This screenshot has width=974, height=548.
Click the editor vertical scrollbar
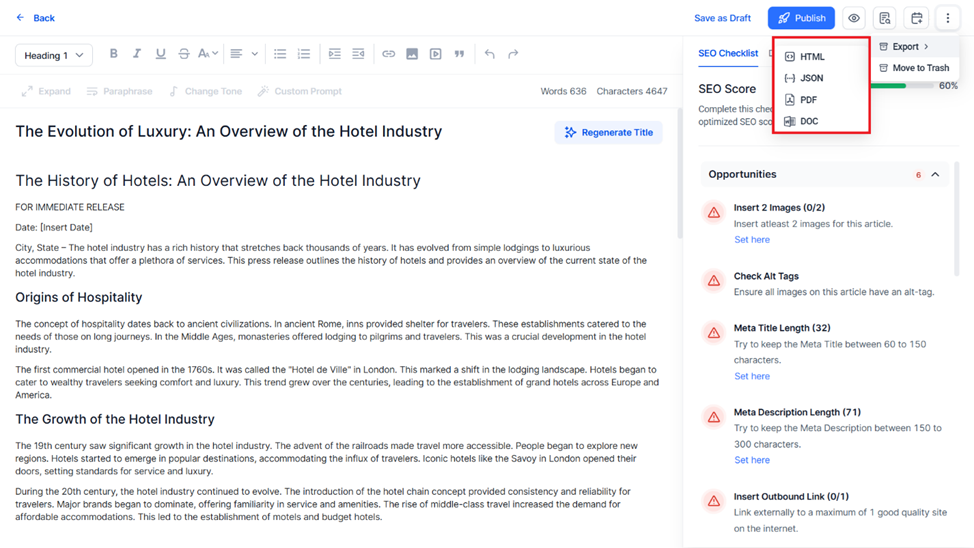pyautogui.click(x=680, y=174)
